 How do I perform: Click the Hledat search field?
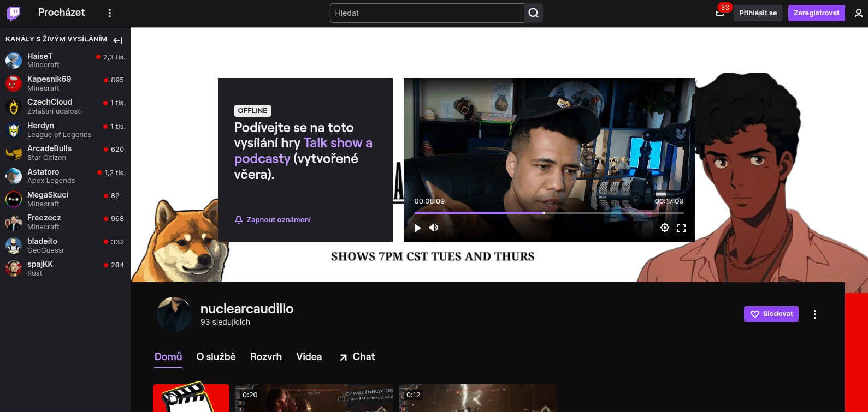pos(426,13)
